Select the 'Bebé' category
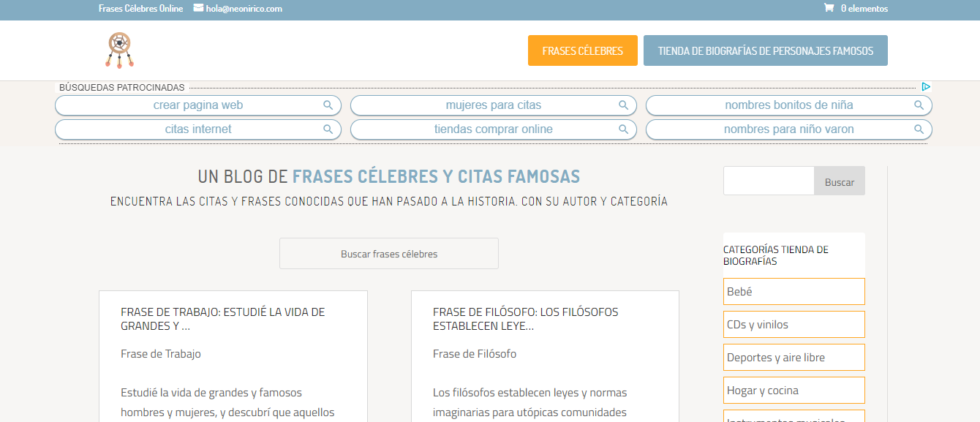The image size is (980, 422). pos(794,291)
